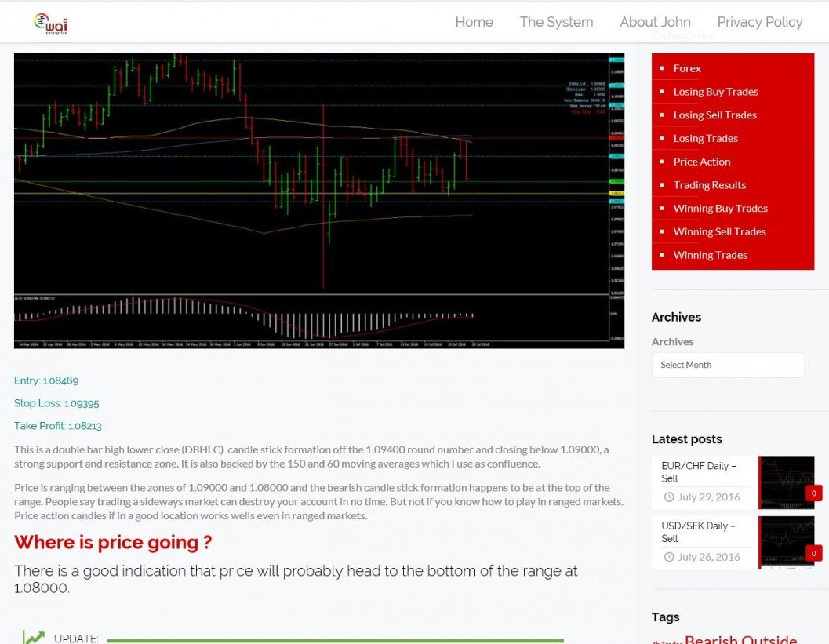Click the Archives sidebar heading
This screenshot has width=829, height=644.
pyautogui.click(x=676, y=317)
